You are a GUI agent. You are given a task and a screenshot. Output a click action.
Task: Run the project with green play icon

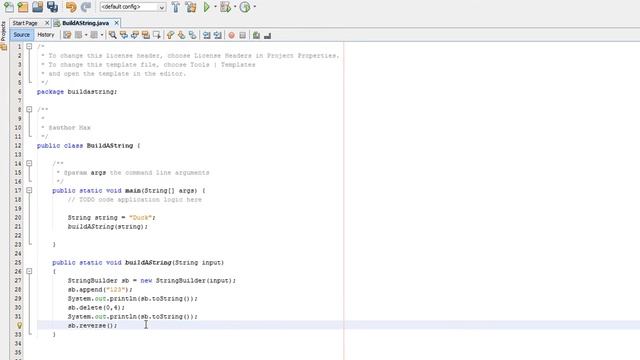(x=207, y=7)
